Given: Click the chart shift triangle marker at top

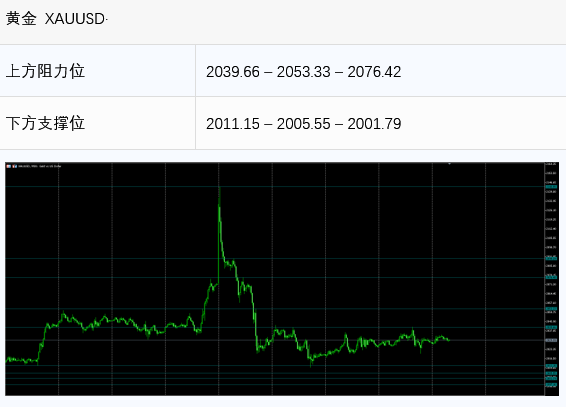Looking at the screenshot, I should tap(449, 164).
